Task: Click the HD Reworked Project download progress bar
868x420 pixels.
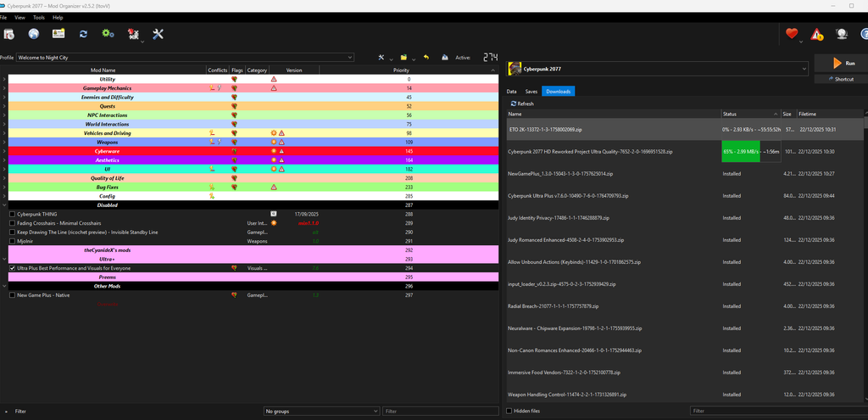Action: click(751, 151)
